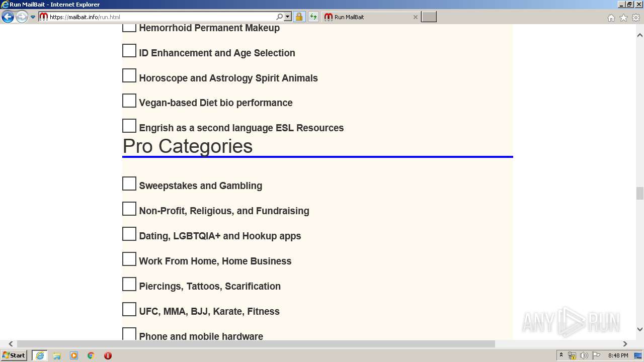Open the Tools gear icon
Screen dimensions: 644x362
[x=636, y=18]
